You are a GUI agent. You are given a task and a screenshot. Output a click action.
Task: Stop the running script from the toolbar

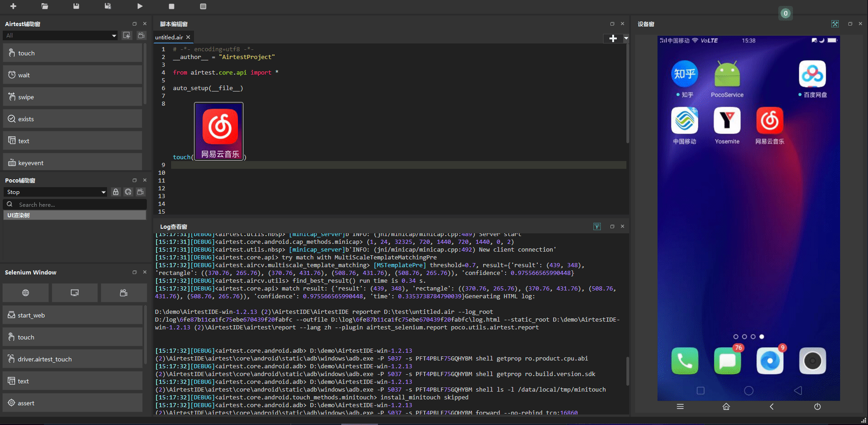[x=172, y=6]
